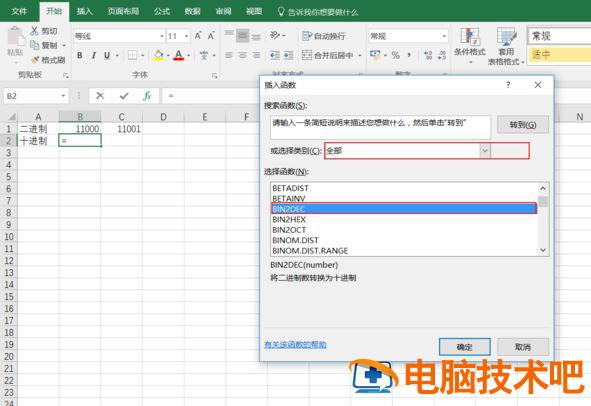Click the increase decimal icon
This screenshot has width=591, height=406.
tap(428, 55)
